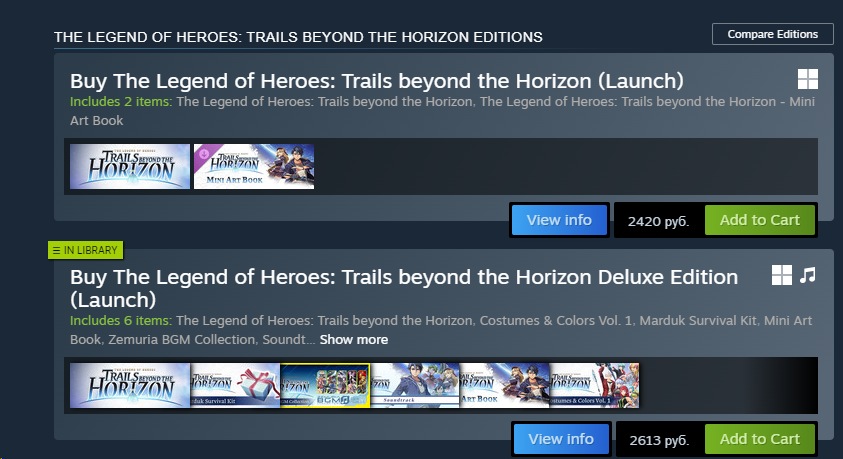Click the Windows platform icon on Launch edition
Viewport: 843px width, 459px height.
pyautogui.click(x=808, y=79)
